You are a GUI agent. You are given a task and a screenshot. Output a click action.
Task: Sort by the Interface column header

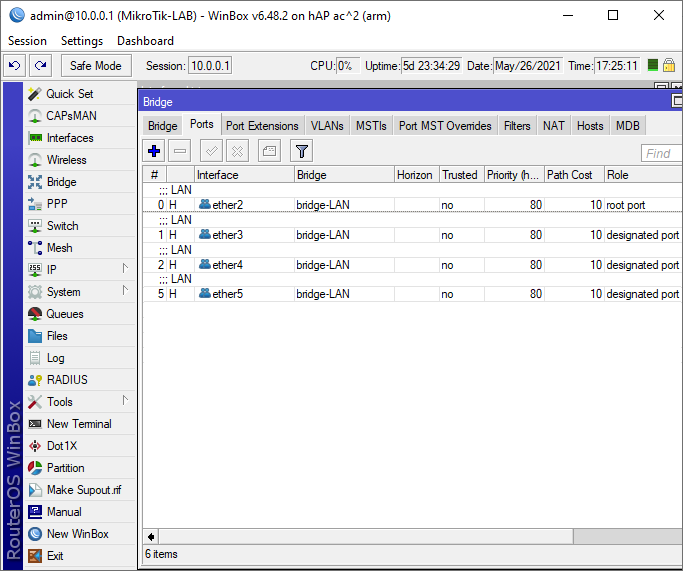(x=244, y=175)
